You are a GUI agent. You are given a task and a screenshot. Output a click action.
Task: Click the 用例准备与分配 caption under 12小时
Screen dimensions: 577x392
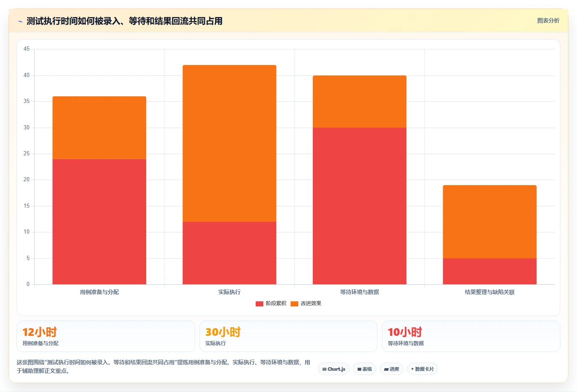40,343
